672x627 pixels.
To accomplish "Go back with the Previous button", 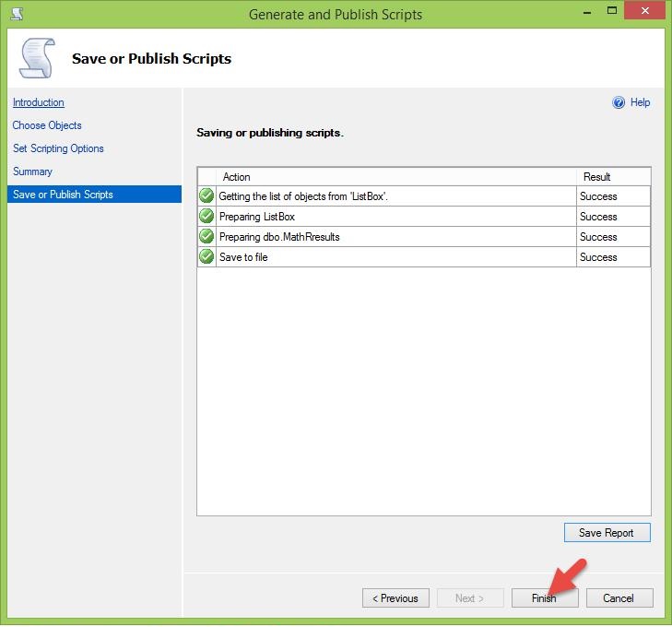I will pyautogui.click(x=395, y=597).
